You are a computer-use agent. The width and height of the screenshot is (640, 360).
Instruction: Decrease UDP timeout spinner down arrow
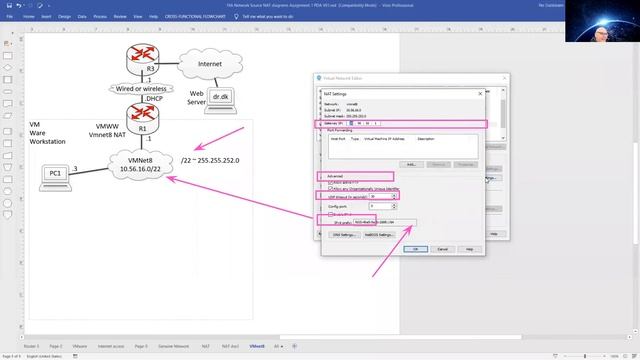pos(394,198)
